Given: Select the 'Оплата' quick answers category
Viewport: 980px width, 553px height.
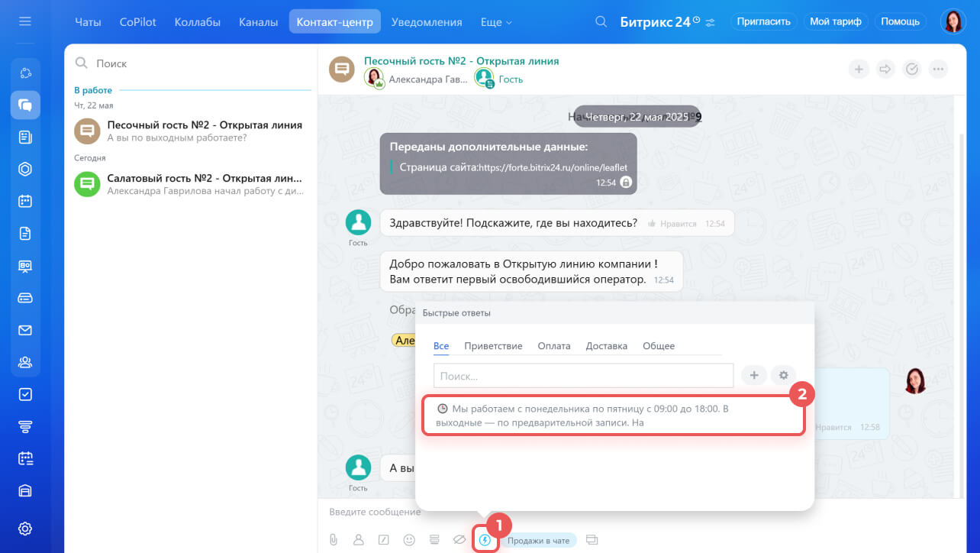Looking at the screenshot, I should [x=553, y=346].
